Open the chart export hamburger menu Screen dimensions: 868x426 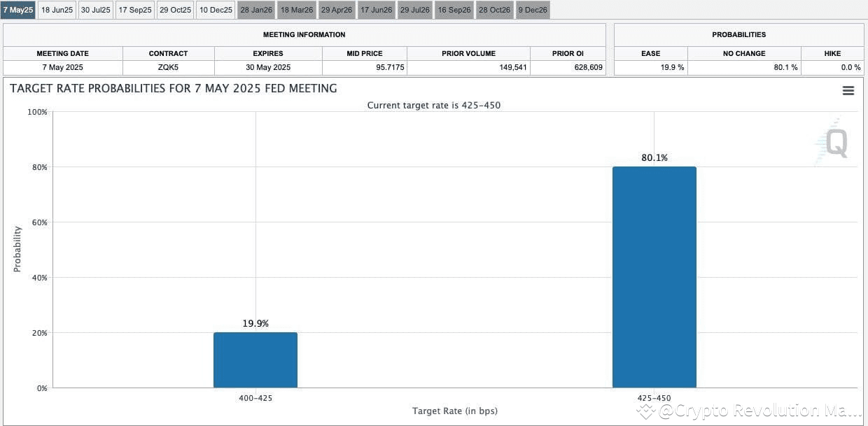point(848,90)
